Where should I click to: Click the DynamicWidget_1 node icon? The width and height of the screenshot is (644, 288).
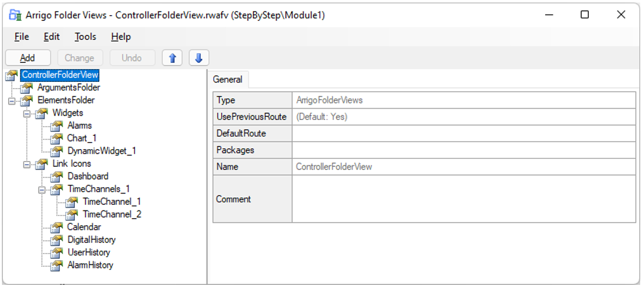pos(56,151)
